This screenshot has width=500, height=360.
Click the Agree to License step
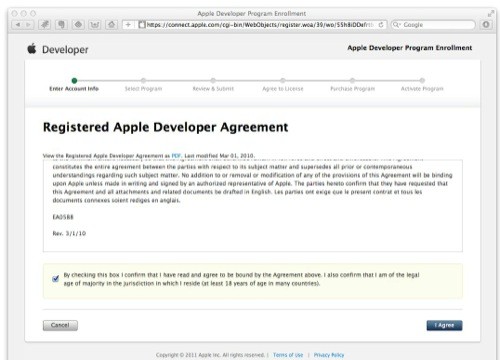coord(283,85)
